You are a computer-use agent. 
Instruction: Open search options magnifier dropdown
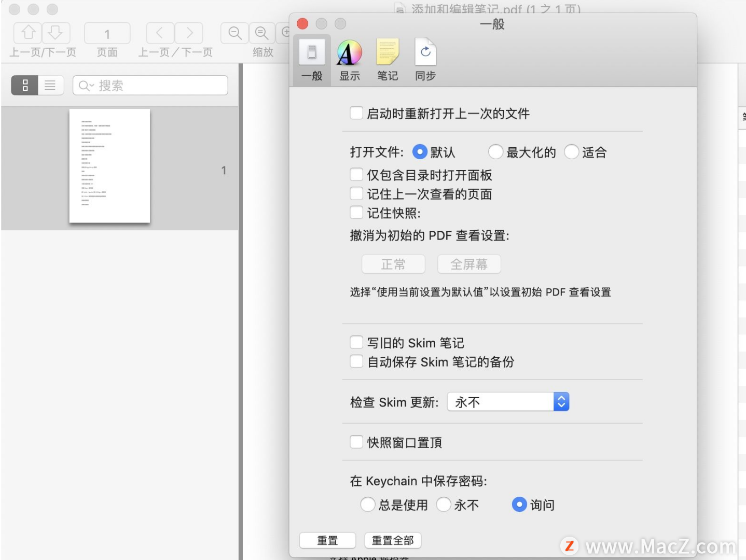86,86
